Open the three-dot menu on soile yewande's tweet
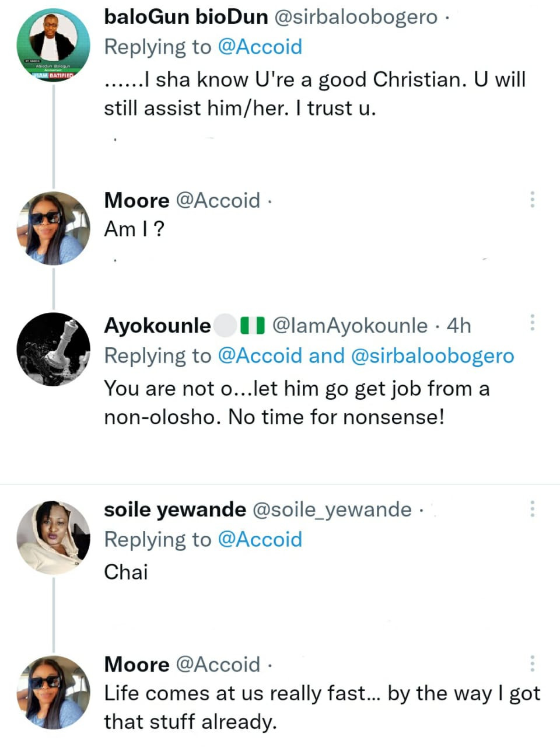 tap(532, 509)
